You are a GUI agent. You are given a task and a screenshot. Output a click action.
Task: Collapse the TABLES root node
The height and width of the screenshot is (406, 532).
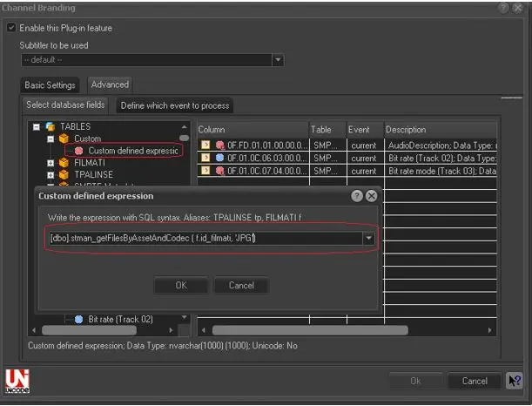click(x=37, y=127)
